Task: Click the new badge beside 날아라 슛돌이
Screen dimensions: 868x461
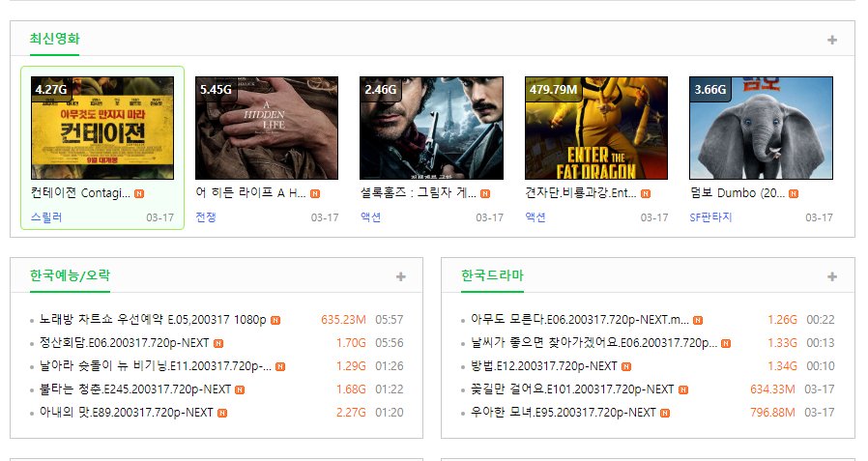Action: (x=280, y=367)
